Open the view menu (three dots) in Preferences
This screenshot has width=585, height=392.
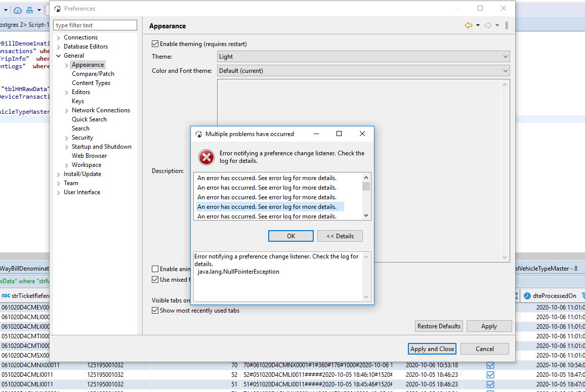pos(507,25)
